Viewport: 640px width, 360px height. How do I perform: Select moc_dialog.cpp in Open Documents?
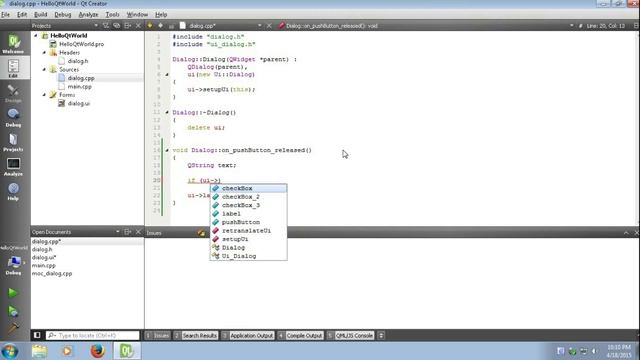coord(52,273)
